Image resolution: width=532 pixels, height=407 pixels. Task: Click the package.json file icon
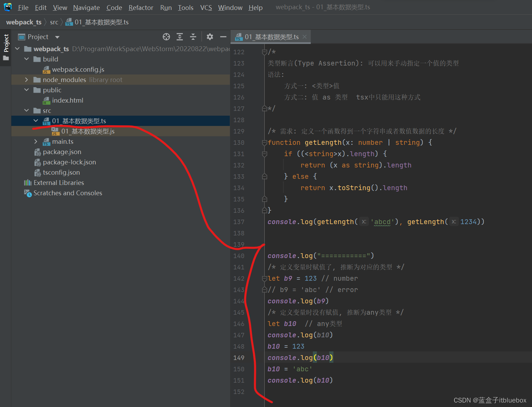37,152
